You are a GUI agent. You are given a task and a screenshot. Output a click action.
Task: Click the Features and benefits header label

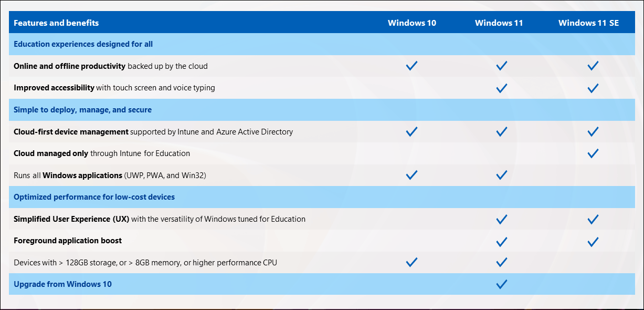(56, 23)
